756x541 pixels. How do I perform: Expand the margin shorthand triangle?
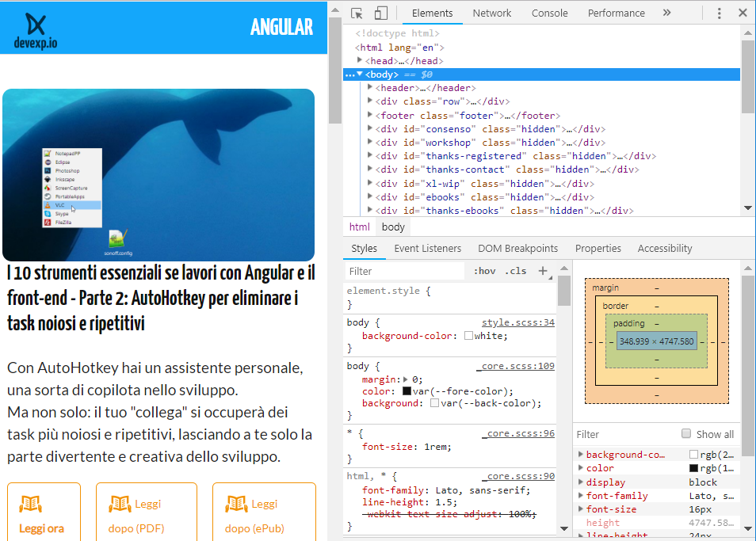tap(406, 379)
